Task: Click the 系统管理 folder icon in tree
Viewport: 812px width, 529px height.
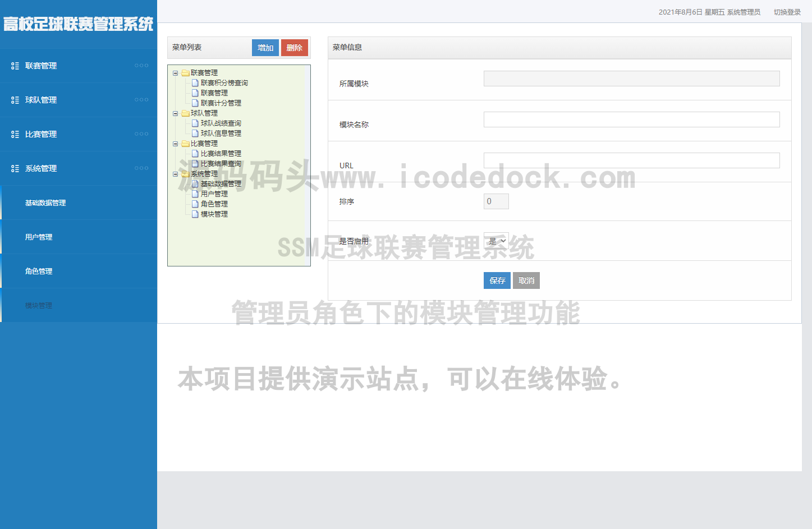Action: pyautogui.click(x=186, y=173)
